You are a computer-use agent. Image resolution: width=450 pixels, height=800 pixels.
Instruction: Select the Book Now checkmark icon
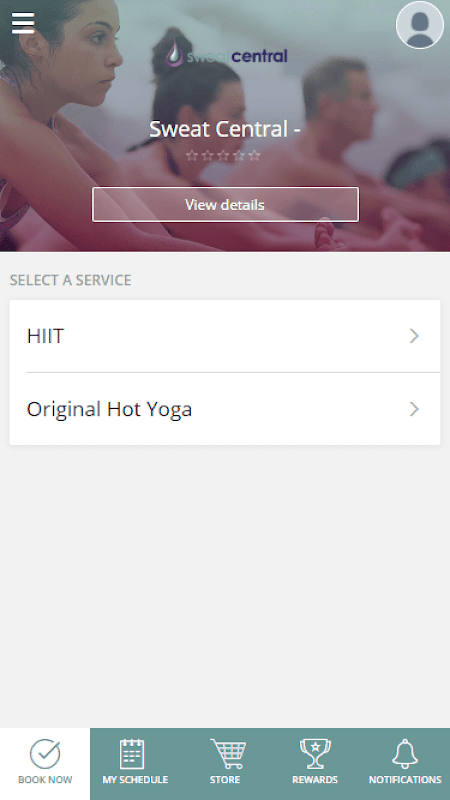pos(45,754)
